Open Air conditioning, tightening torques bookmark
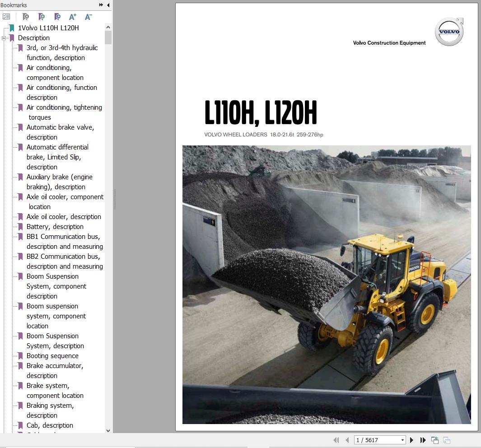This screenshot has width=481, height=448. pos(64,112)
